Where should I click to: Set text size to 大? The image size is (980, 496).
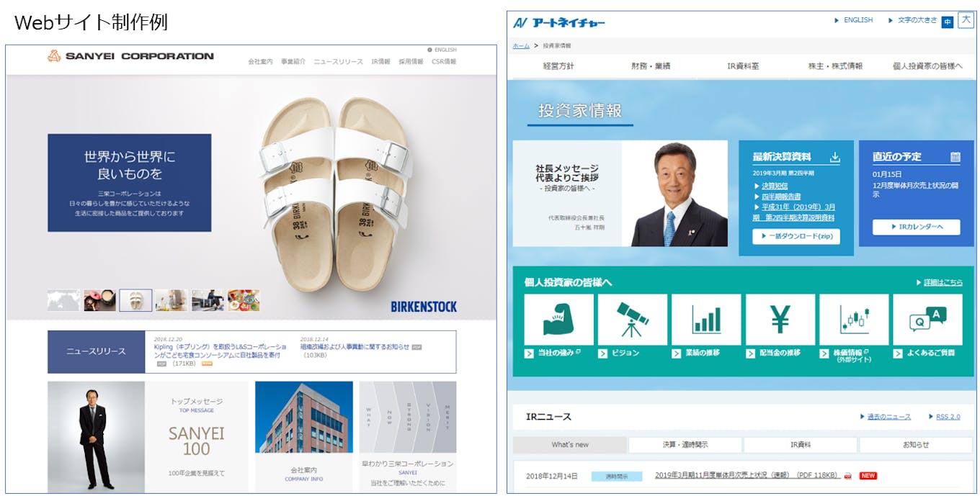click(x=966, y=20)
